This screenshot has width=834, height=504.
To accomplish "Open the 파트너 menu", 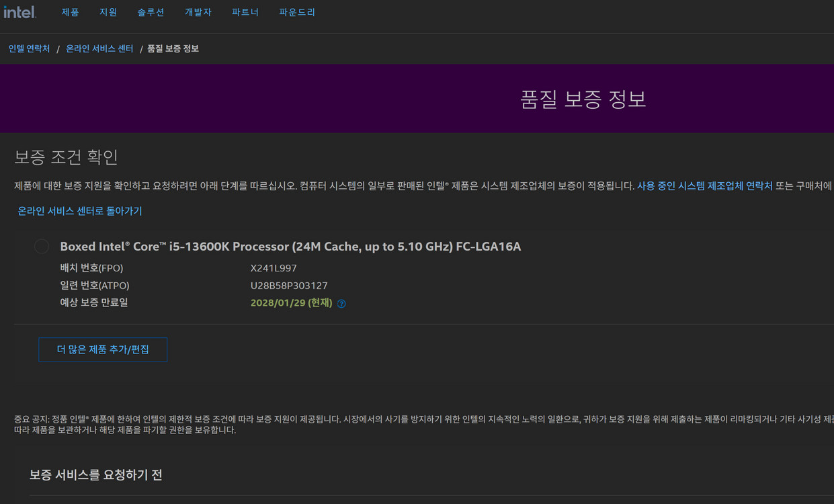I will pos(245,12).
